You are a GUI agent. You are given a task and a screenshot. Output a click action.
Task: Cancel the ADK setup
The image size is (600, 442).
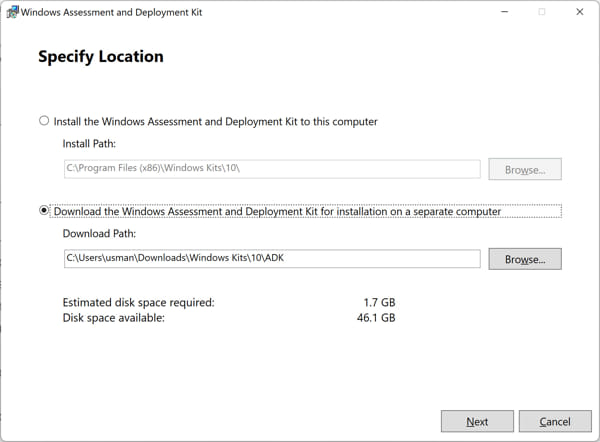(555, 421)
